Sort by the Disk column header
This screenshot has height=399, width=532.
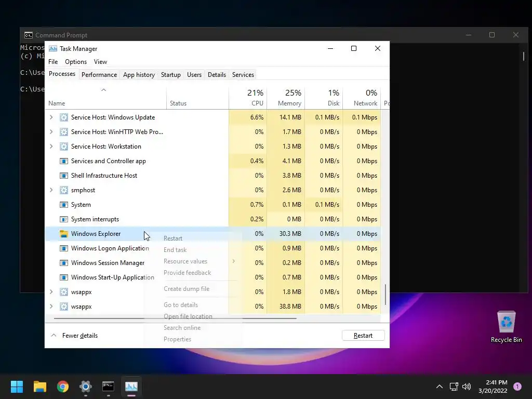[324, 98]
